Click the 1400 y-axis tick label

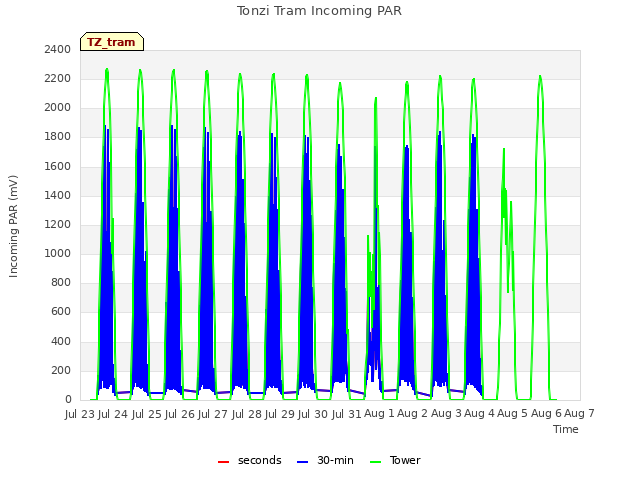click(58, 195)
